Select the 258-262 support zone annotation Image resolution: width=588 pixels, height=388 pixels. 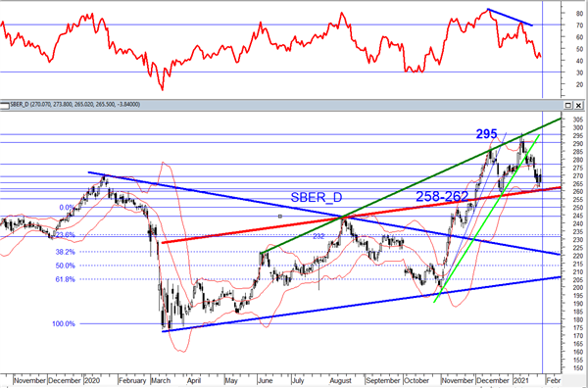(442, 196)
